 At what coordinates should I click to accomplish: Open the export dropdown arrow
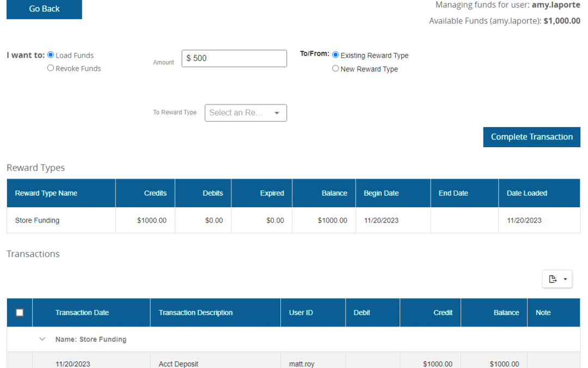coord(565,279)
